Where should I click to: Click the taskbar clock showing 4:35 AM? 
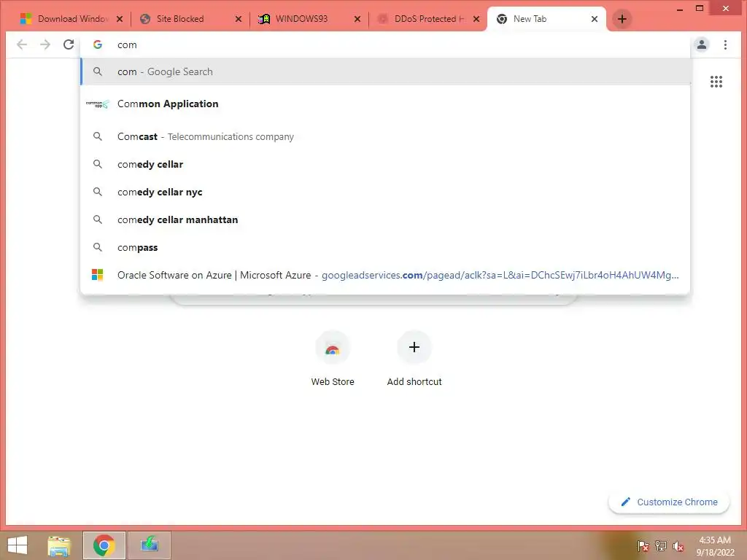click(x=715, y=546)
